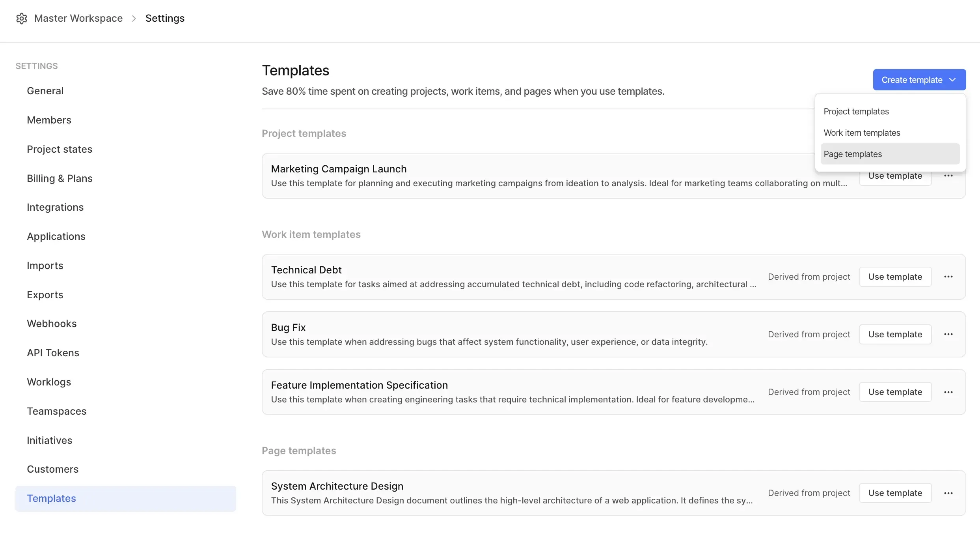Screen dimensions: 980x535
Task: Use the Bug Fix template
Action: tap(895, 334)
